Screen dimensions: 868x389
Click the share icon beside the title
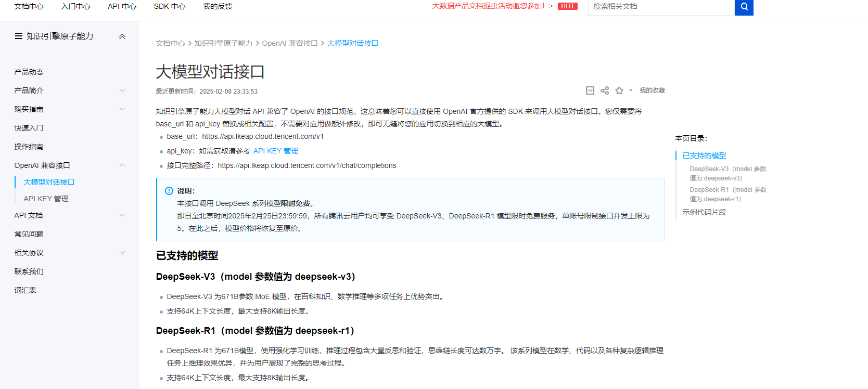pyautogui.click(x=604, y=90)
